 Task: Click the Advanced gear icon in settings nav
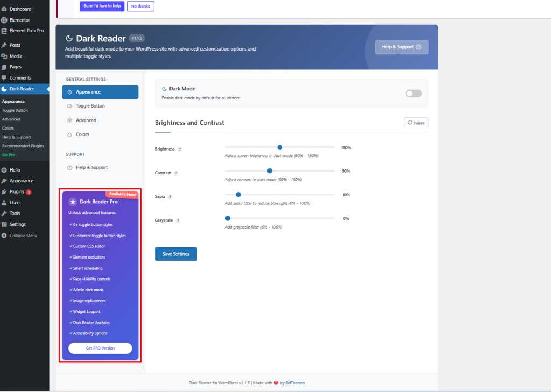coord(69,120)
